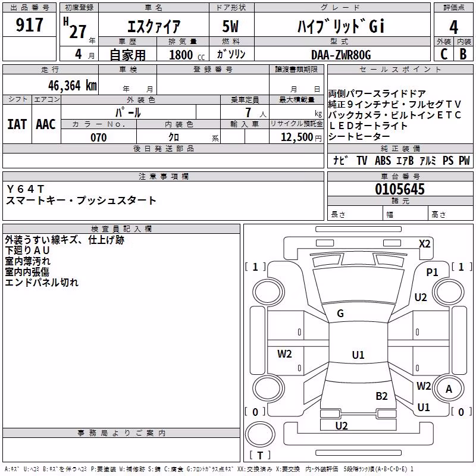Select the 高さ dimension field
This screenshot has height=476, width=476.
tap(450, 214)
